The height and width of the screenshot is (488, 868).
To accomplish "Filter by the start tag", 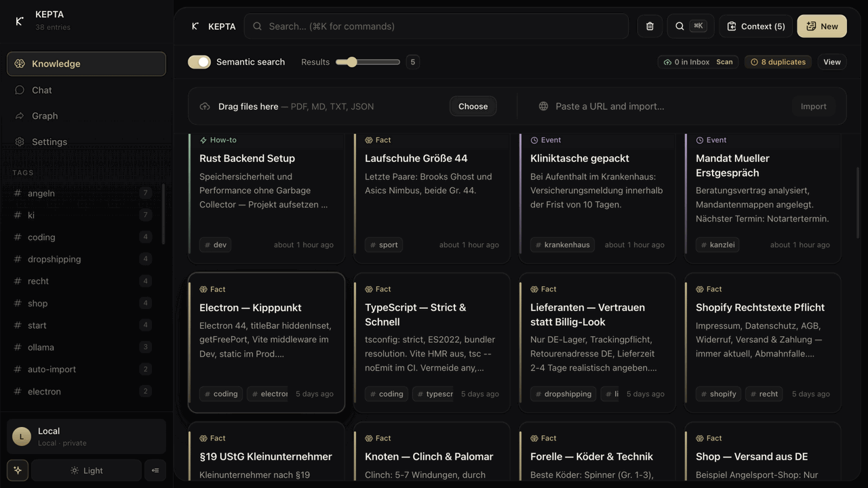I will [x=82, y=325].
